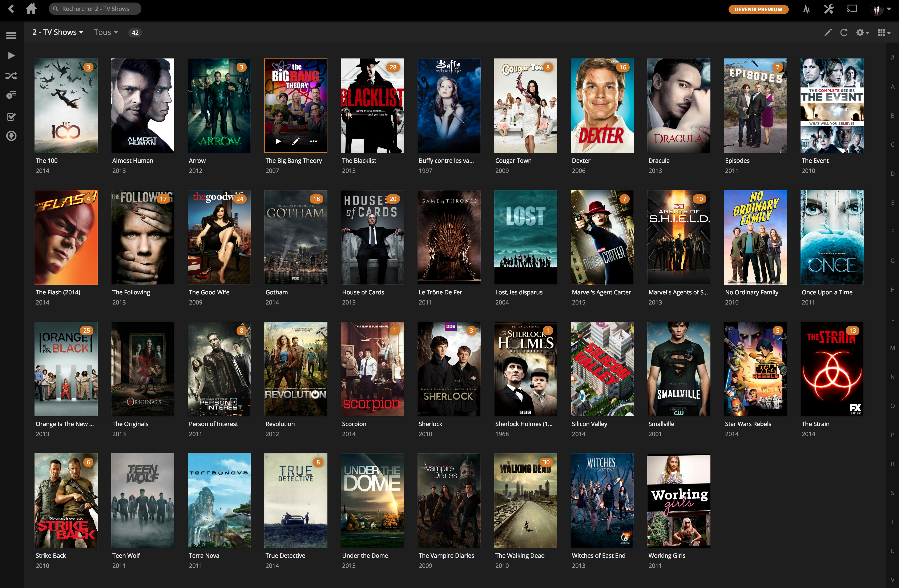The height and width of the screenshot is (588, 899).
Task: Open the title link 'The Blacklist'
Action: tap(359, 161)
